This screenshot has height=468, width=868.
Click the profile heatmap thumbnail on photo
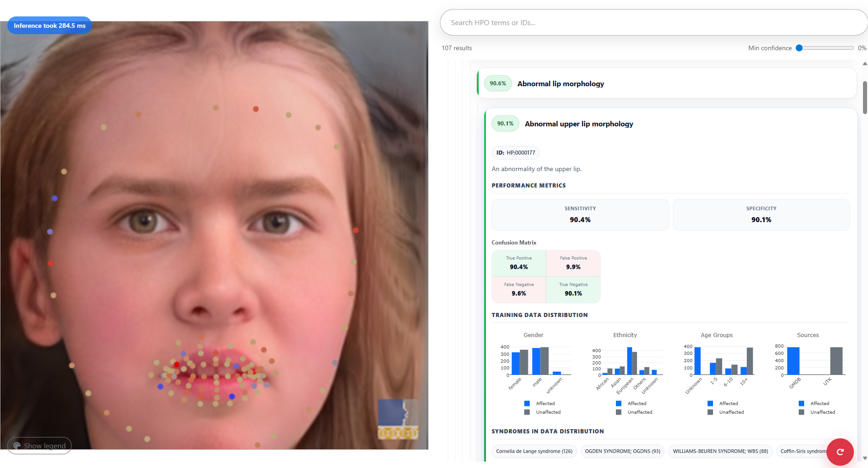[398, 420]
